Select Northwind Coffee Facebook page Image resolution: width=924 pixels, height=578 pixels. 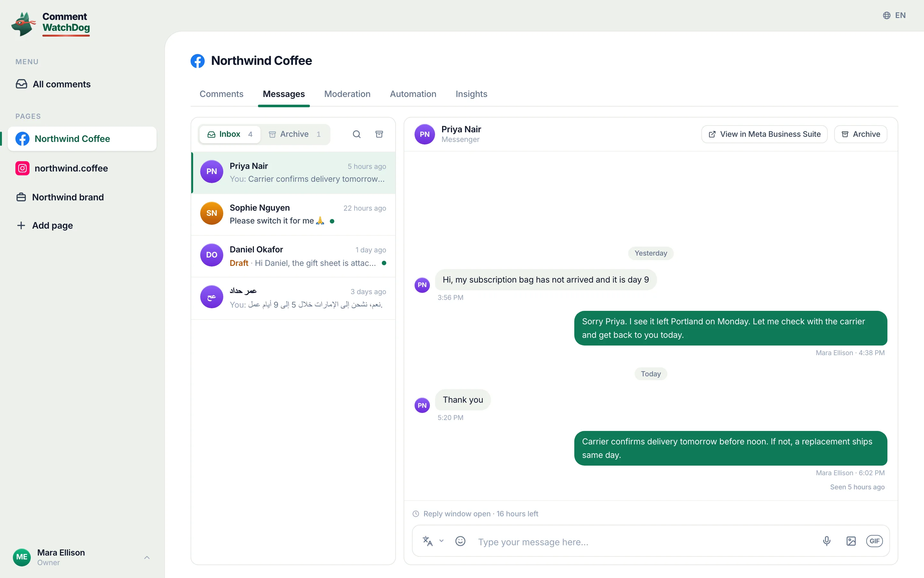click(82, 139)
